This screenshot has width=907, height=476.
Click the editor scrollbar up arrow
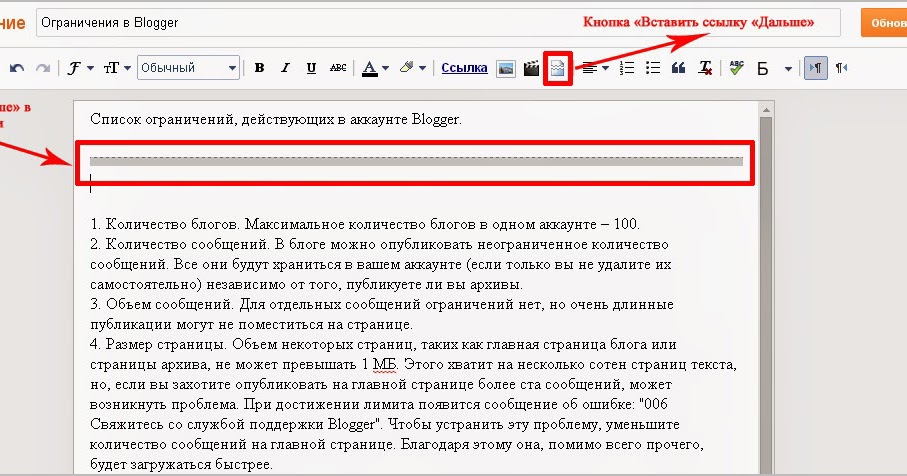click(x=766, y=110)
